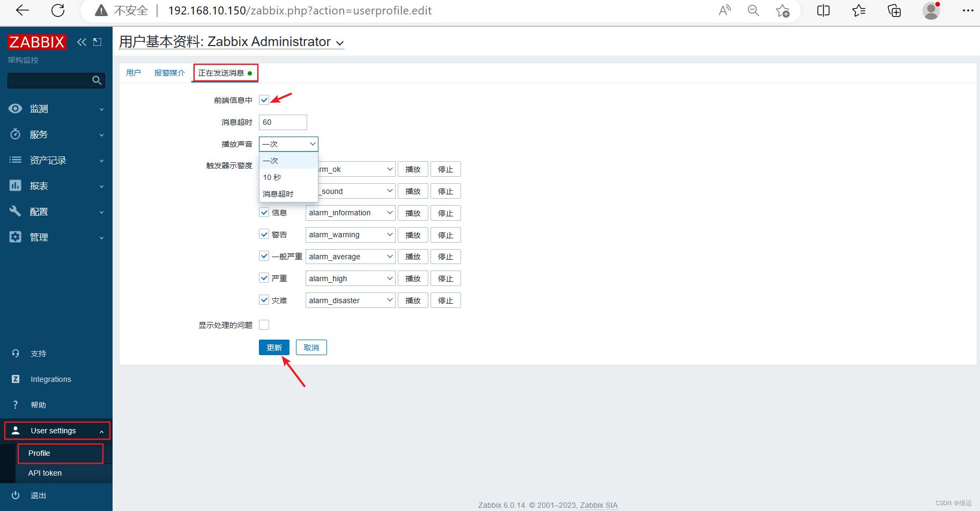
Task: Open the alarm_disaster sound dropdown
Action: tap(350, 300)
